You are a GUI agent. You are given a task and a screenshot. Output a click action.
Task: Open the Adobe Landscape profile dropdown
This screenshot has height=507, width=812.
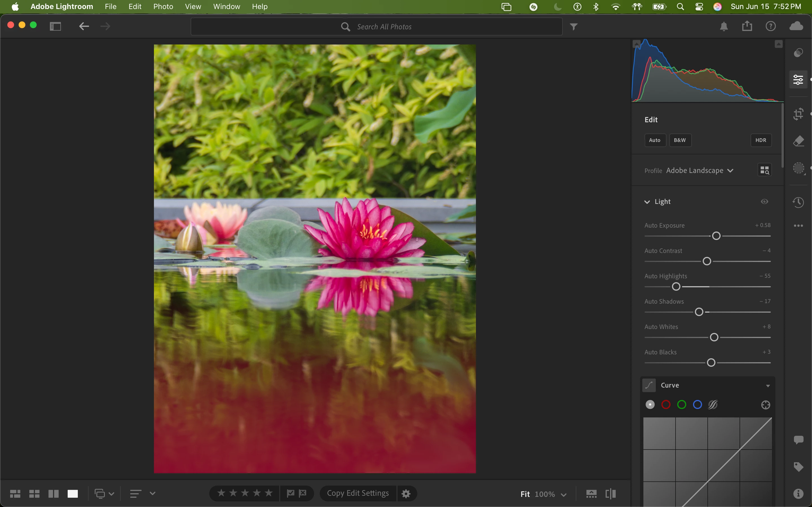(x=699, y=171)
